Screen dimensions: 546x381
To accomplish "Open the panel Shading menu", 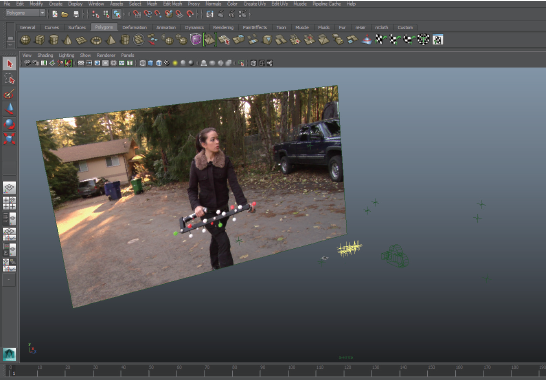I will click(45, 55).
